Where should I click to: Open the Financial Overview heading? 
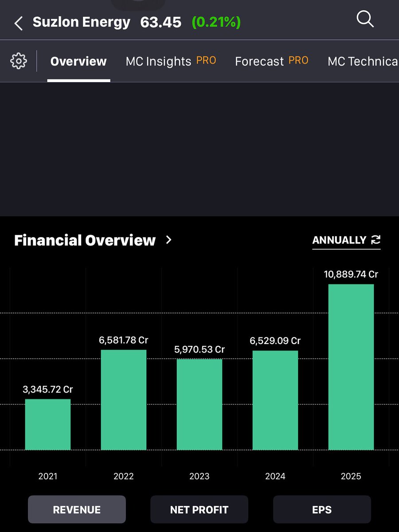pos(85,240)
